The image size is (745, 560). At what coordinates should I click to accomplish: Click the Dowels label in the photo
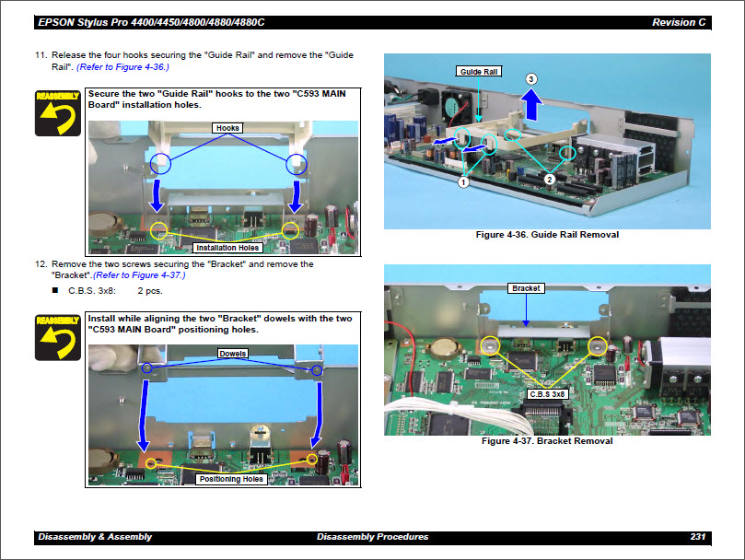coord(233,353)
